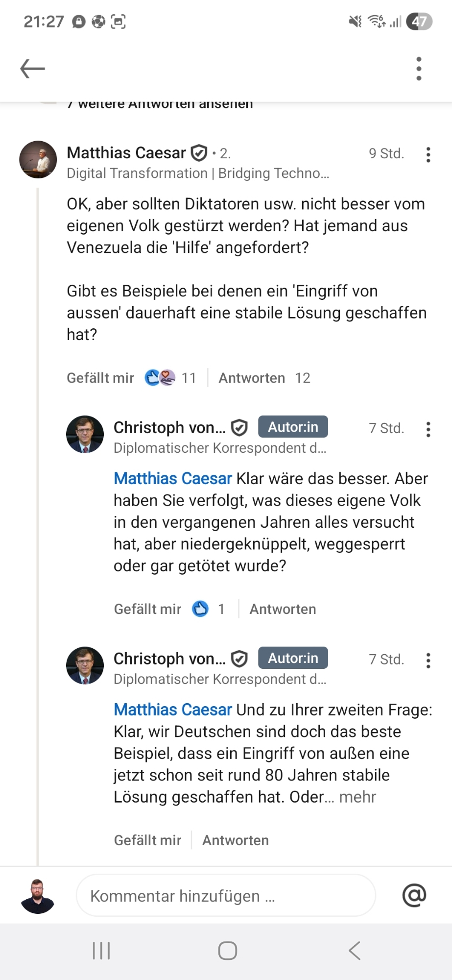Viewport: 452px width, 980px height.
Task: Open options menu on Christoph's first reply
Action: coord(428,429)
